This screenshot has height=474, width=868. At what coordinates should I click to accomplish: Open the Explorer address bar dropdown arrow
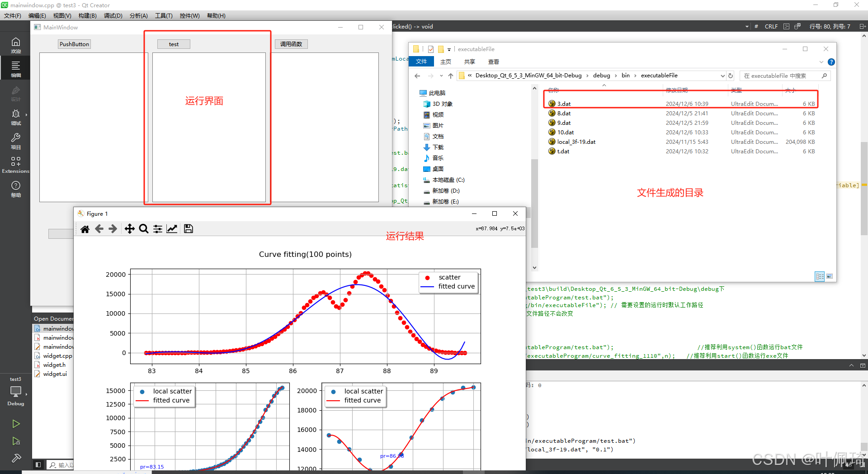click(x=722, y=76)
